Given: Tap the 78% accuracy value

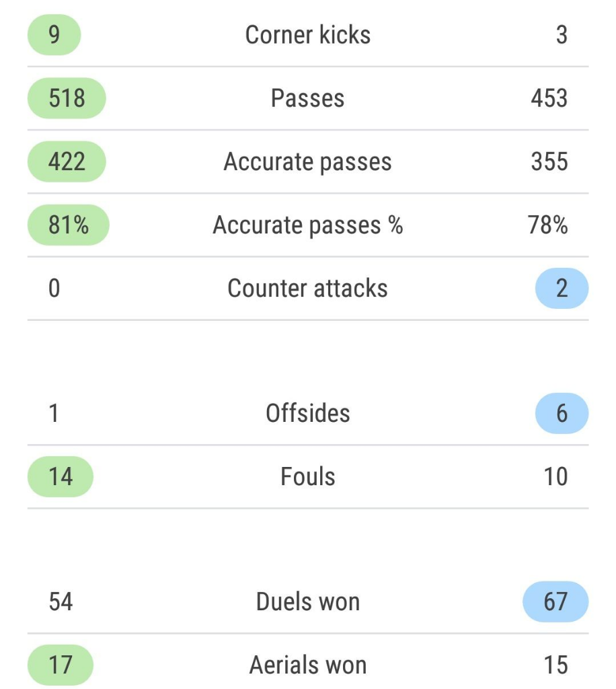Looking at the screenshot, I should (x=548, y=225).
